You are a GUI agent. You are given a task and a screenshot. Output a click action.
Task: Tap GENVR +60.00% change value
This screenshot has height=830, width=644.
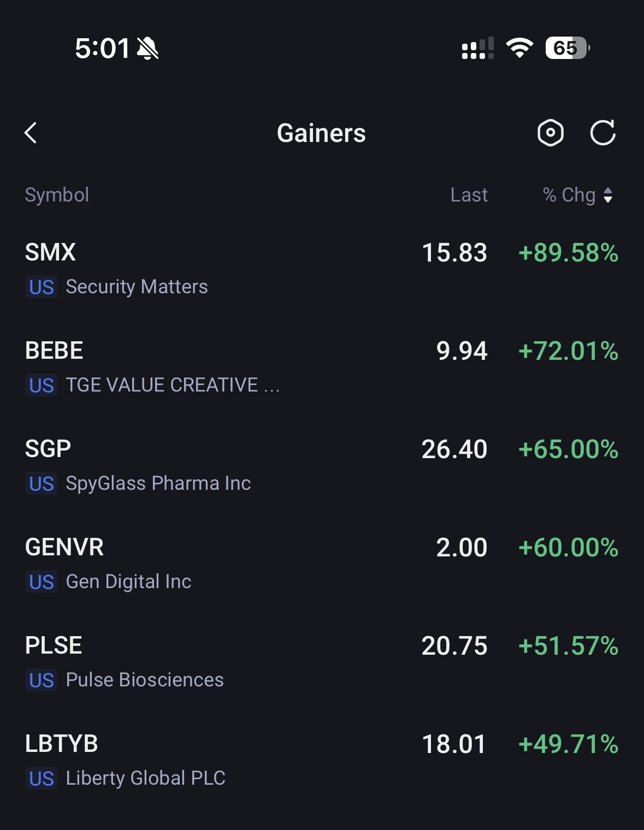[x=568, y=547]
